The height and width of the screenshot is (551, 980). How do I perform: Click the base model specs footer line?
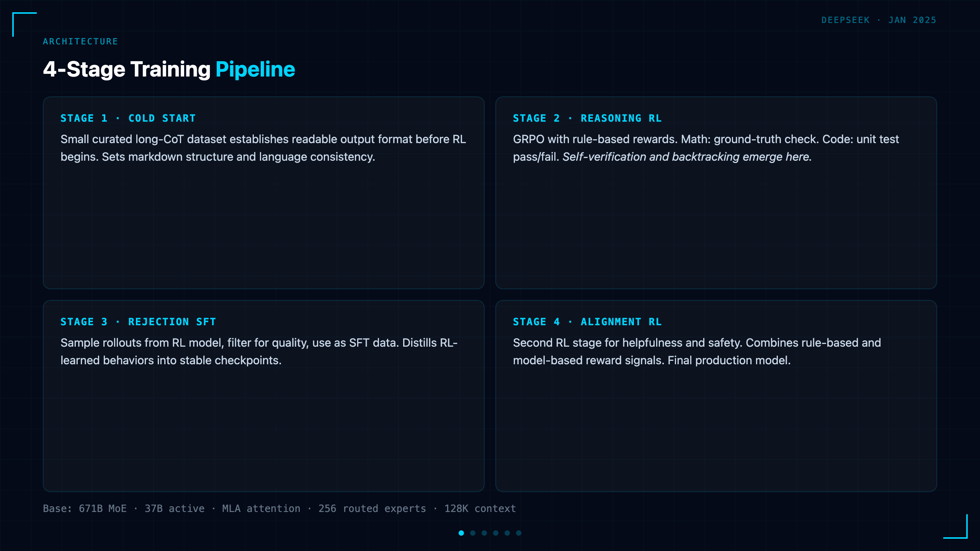[x=279, y=509]
